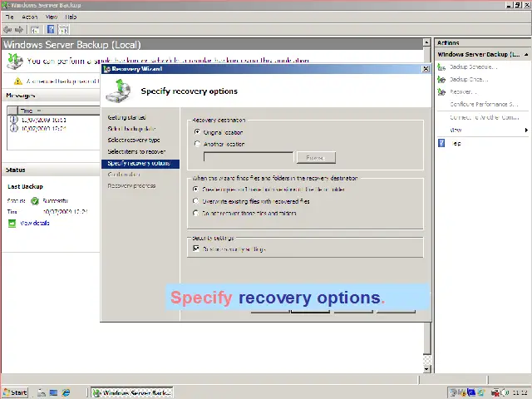Click the system tray clock
Screen dimensions: 532x399
[x=520, y=393]
